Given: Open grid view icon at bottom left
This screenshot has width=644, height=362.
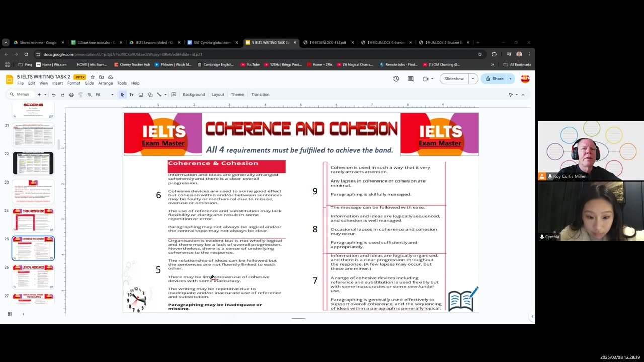Looking at the screenshot, I should tap(10, 314).
